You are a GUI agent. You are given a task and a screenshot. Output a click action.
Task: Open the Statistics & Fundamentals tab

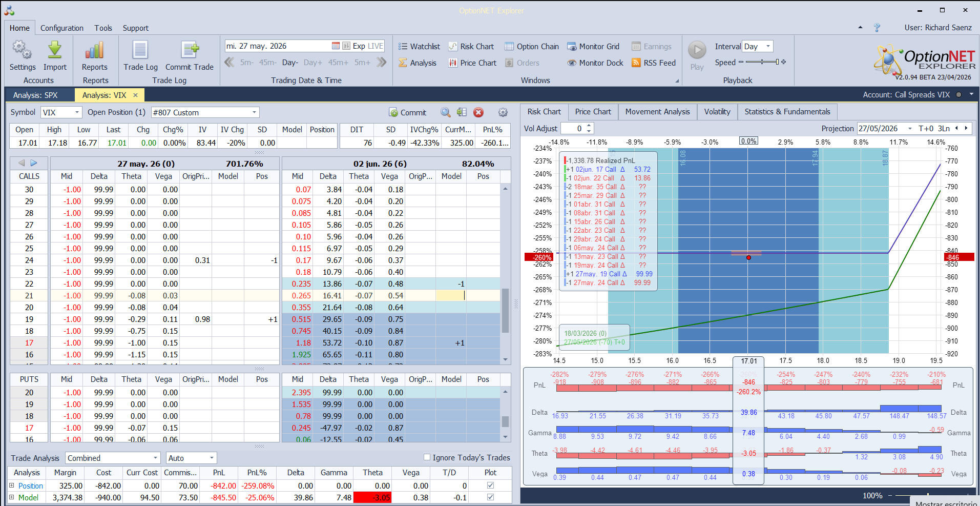787,112
